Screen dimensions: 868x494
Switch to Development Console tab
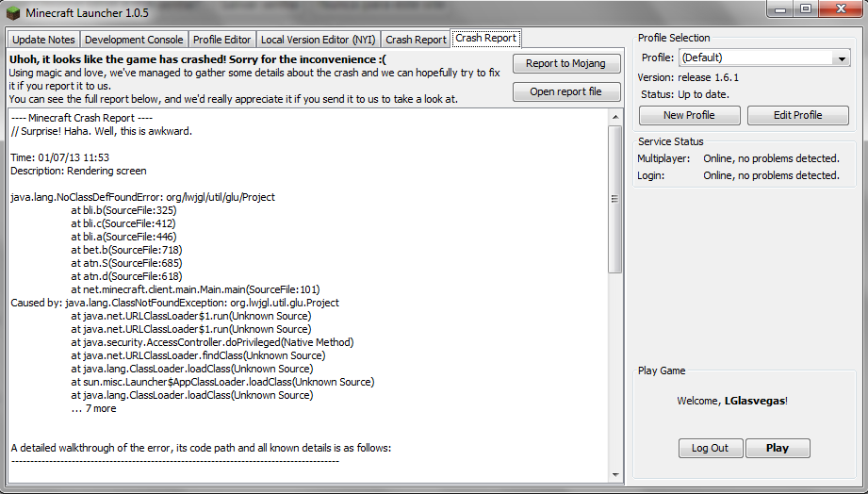134,40
